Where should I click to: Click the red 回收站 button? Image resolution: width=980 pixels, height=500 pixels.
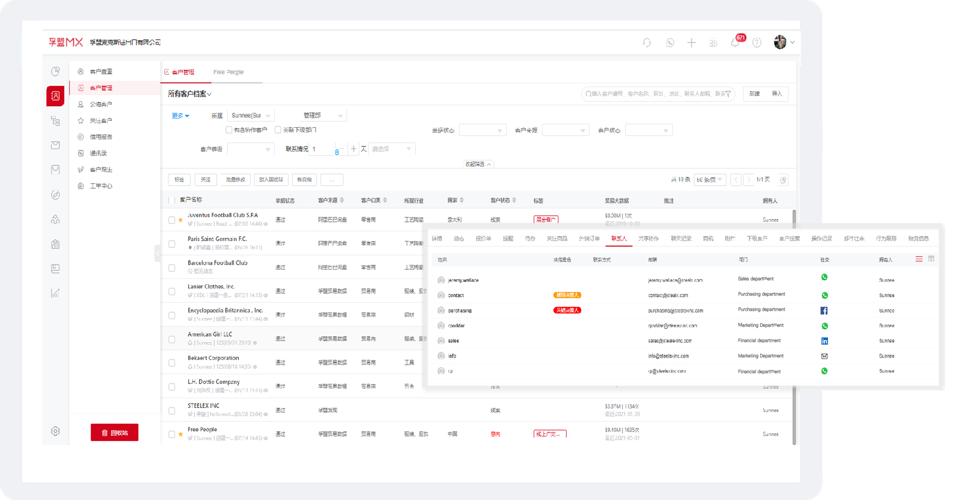115,432
